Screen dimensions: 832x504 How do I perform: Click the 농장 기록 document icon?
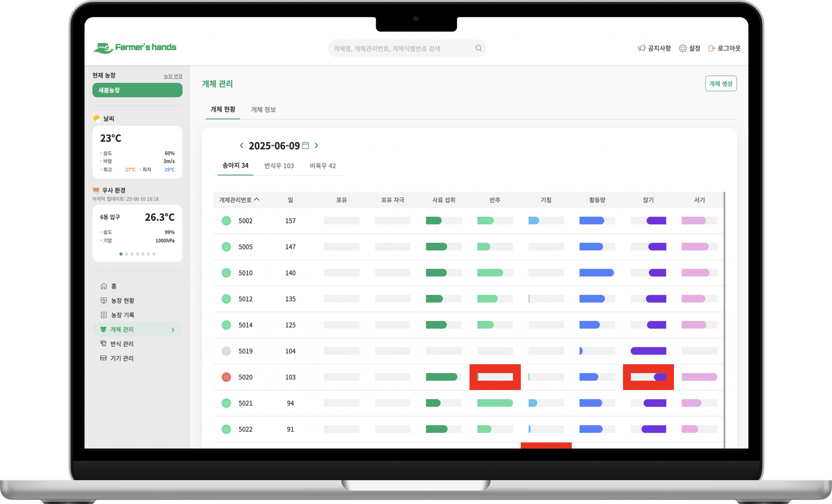tap(104, 315)
